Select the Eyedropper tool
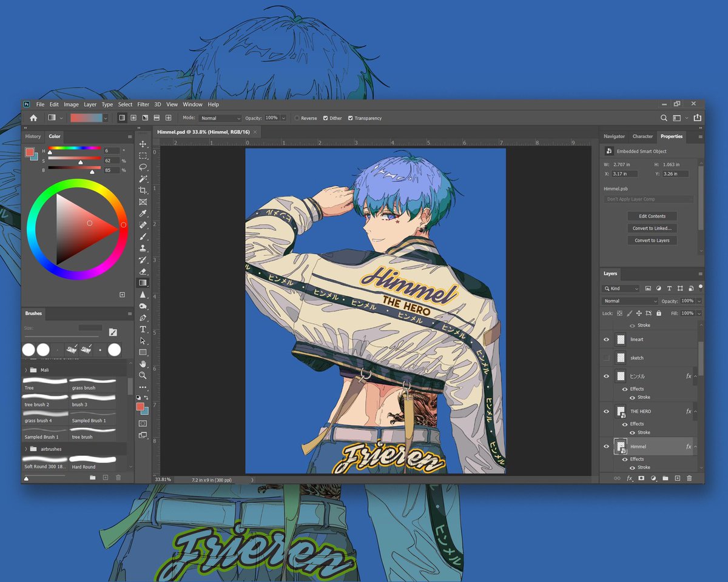The image size is (728, 582). tap(143, 213)
